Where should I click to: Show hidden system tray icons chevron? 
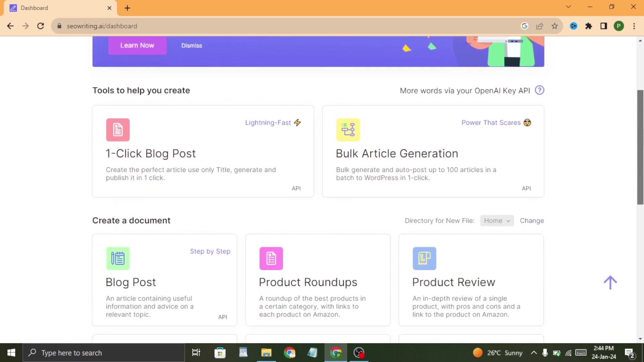[x=534, y=353]
